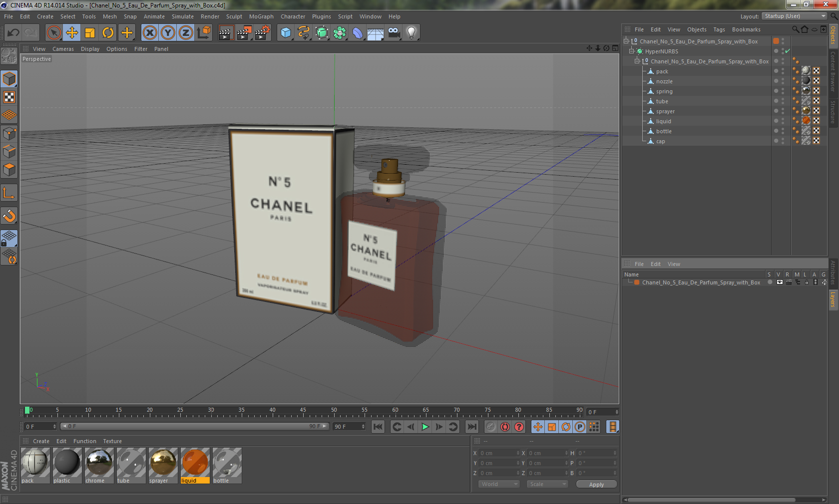Viewport: 839px width, 504px height.
Task: Add a HyperNURBS generator
Action: tap(322, 33)
